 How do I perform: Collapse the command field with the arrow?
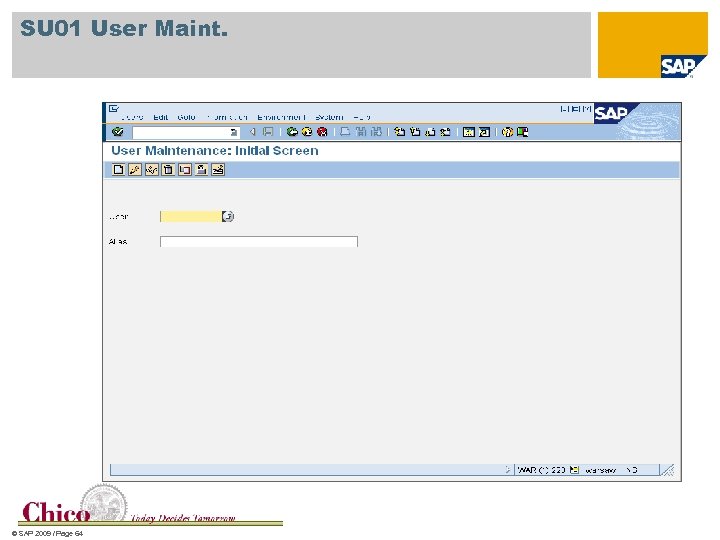[252, 132]
